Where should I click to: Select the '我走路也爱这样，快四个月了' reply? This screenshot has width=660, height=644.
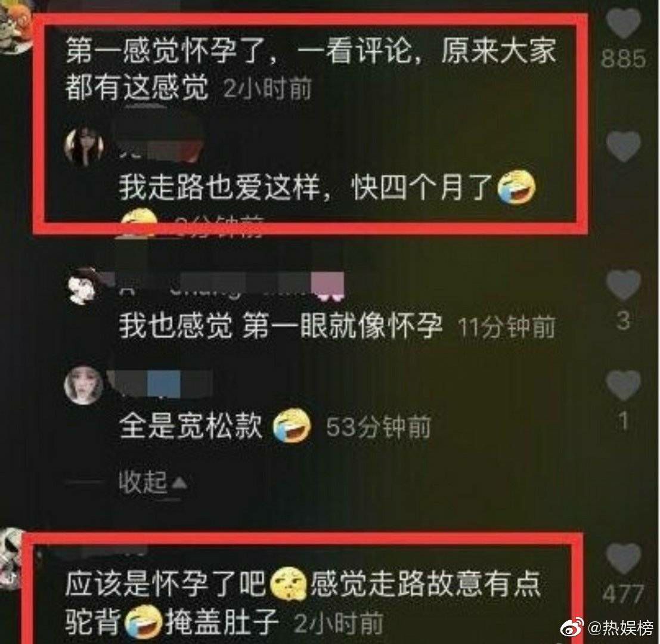coord(327,187)
